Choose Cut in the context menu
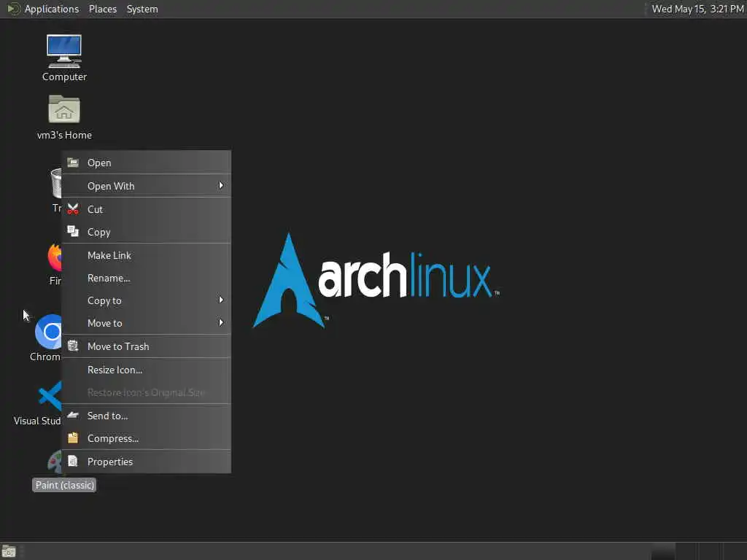Viewport: 747px width, 560px height. click(x=146, y=209)
